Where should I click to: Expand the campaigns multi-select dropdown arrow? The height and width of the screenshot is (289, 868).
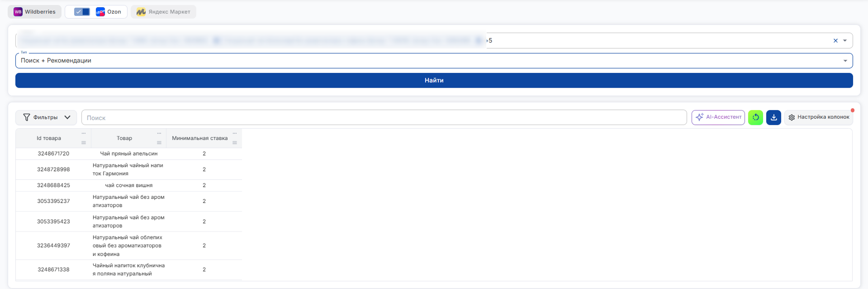(845, 41)
